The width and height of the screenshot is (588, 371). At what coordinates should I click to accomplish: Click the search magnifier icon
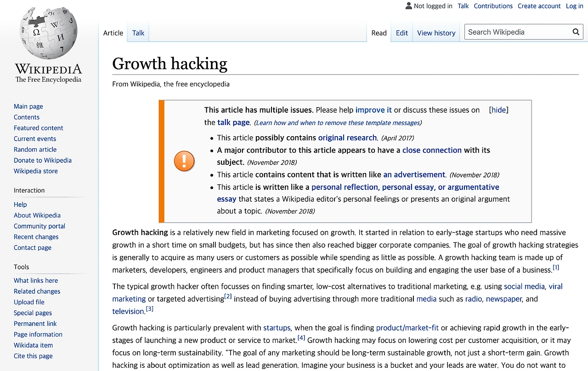click(x=576, y=32)
